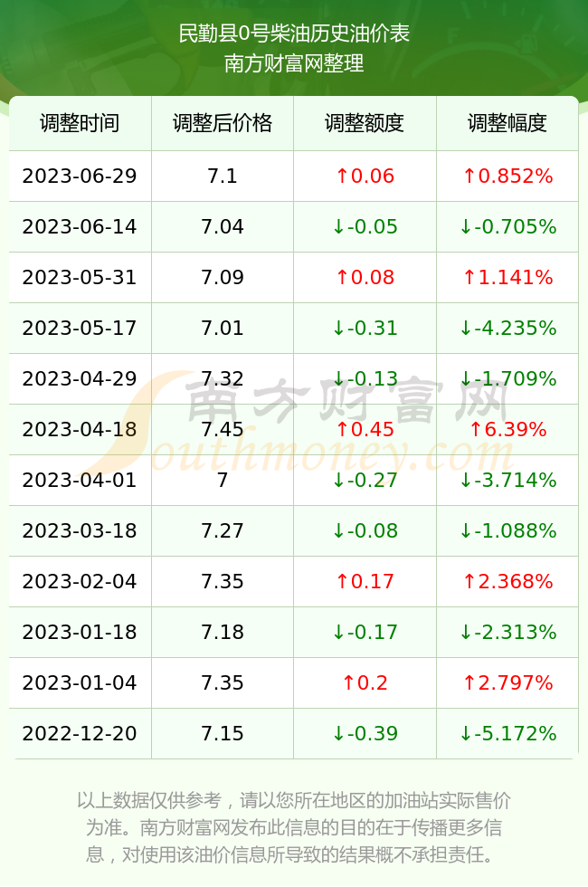Click the 调整额度 column header
Viewport: 588px width, 887px height.
(x=365, y=123)
